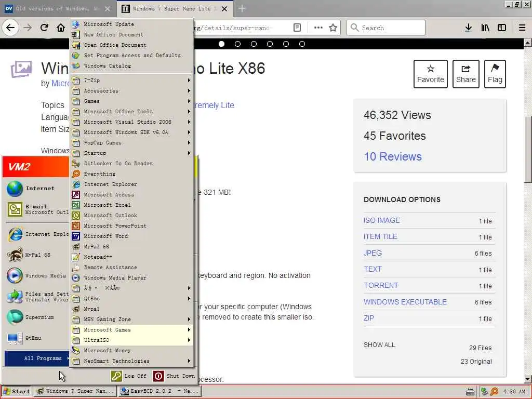Open Microsoft Access
Screen dimensions: 532x399
pos(131,194)
